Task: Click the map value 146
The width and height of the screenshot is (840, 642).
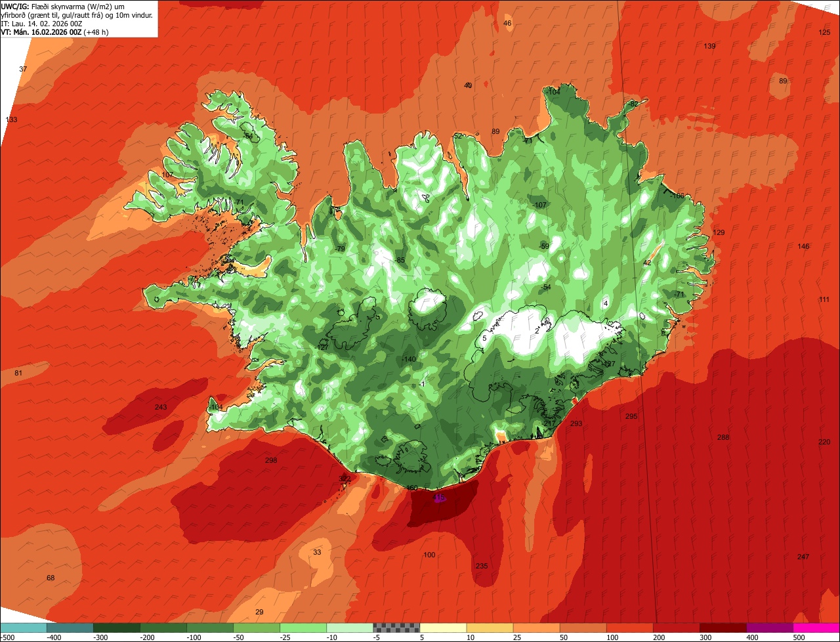Action: coord(803,246)
